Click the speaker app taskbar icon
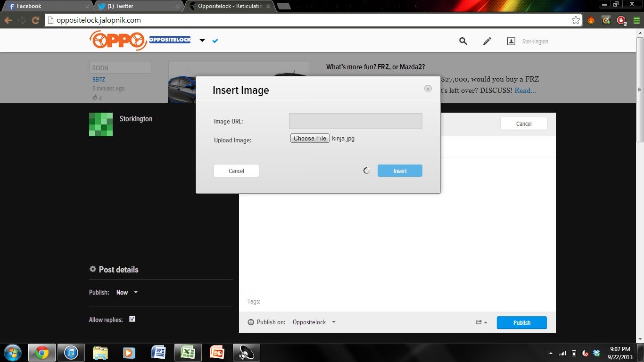The width and height of the screenshot is (644, 362). [x=247, y=353]
